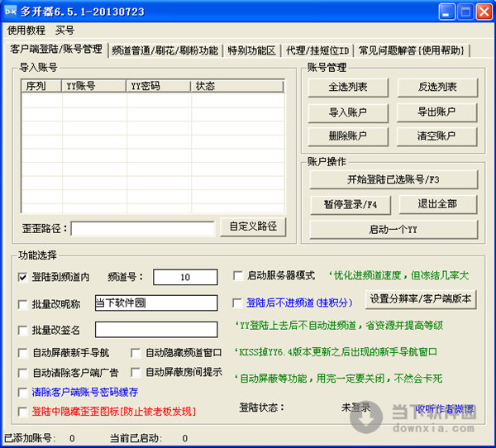Open the 买号 menu
This screenshot has height=448, width=496.
point(64,31)
